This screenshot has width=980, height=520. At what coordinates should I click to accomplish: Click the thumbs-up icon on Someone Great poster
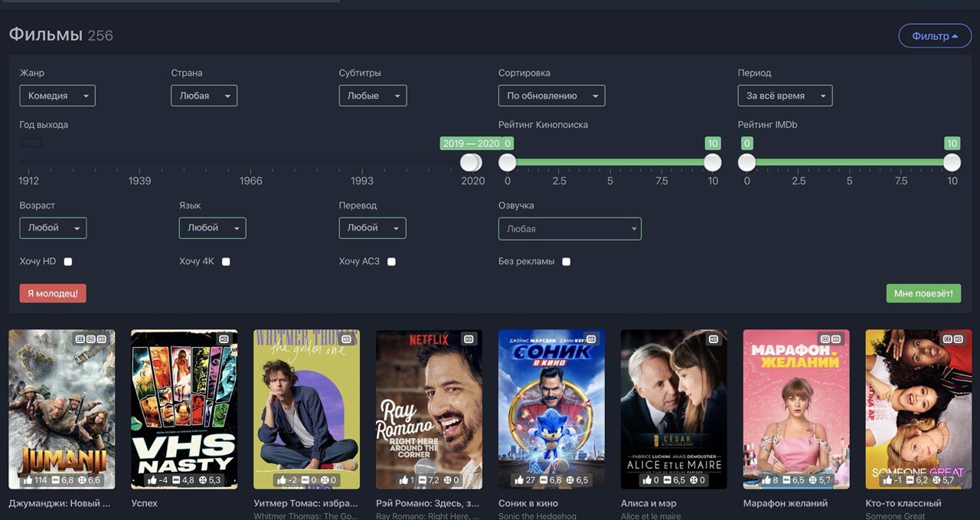888,480
